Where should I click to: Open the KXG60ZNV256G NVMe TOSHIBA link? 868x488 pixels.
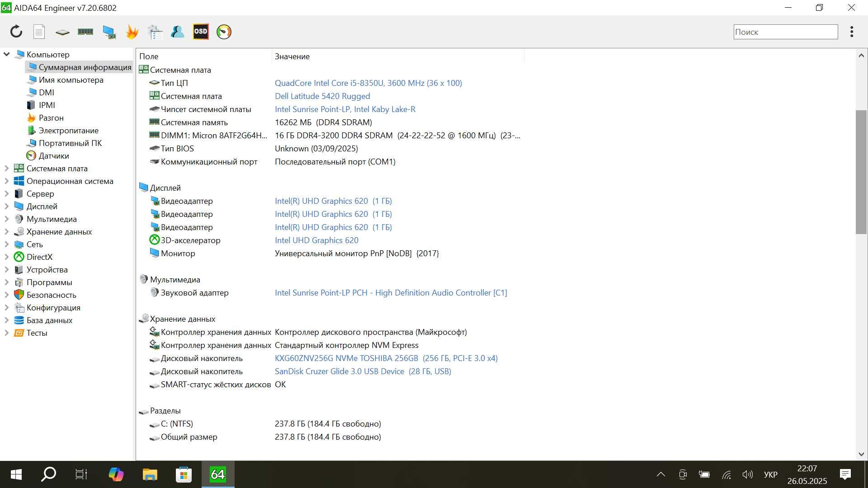pos(386,358)
